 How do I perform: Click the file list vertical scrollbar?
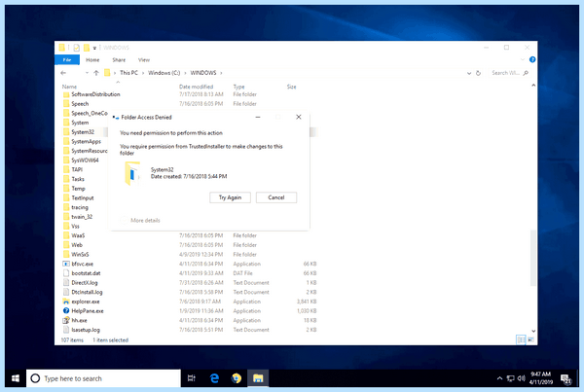(x=533, y=258)
